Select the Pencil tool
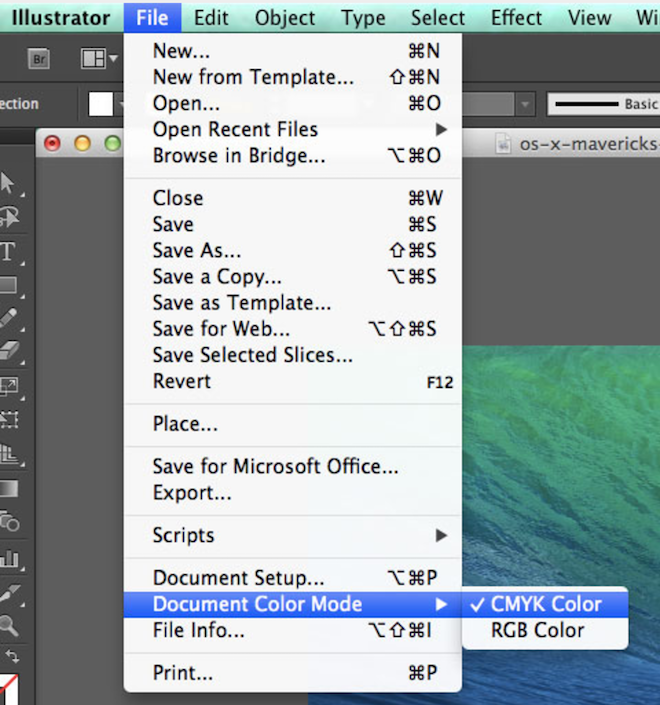This screenshot has height=705, width=660. [8, 318]
